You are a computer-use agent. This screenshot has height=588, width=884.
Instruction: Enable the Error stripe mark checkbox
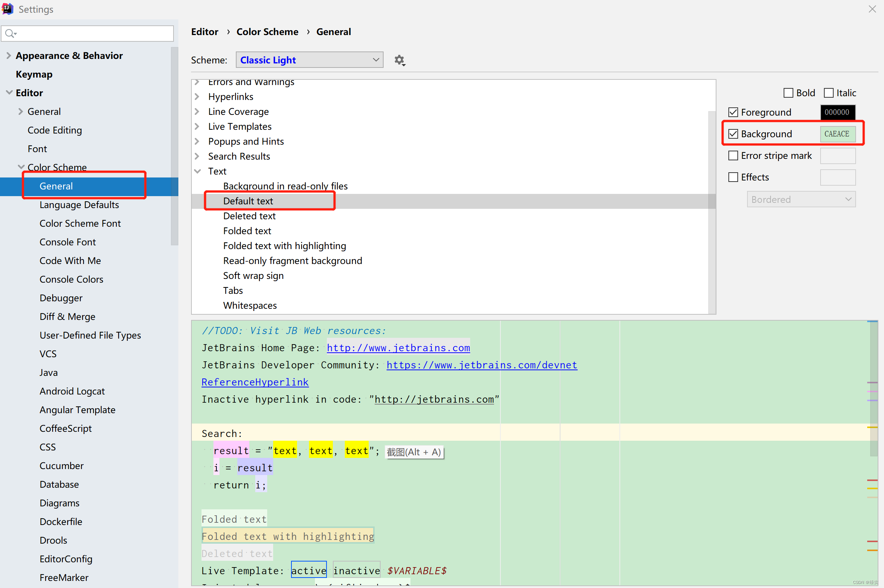click(x=733, y=155)
